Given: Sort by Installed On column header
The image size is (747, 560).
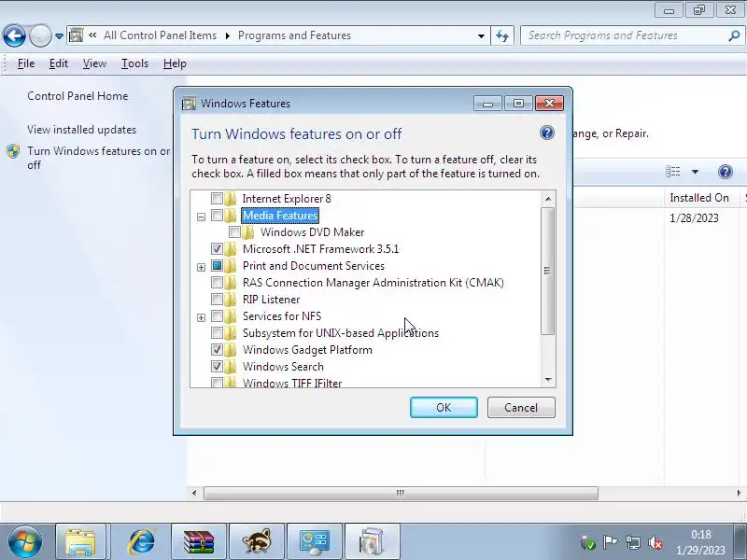Looking at the screenshot, I should tap(699, 198).
